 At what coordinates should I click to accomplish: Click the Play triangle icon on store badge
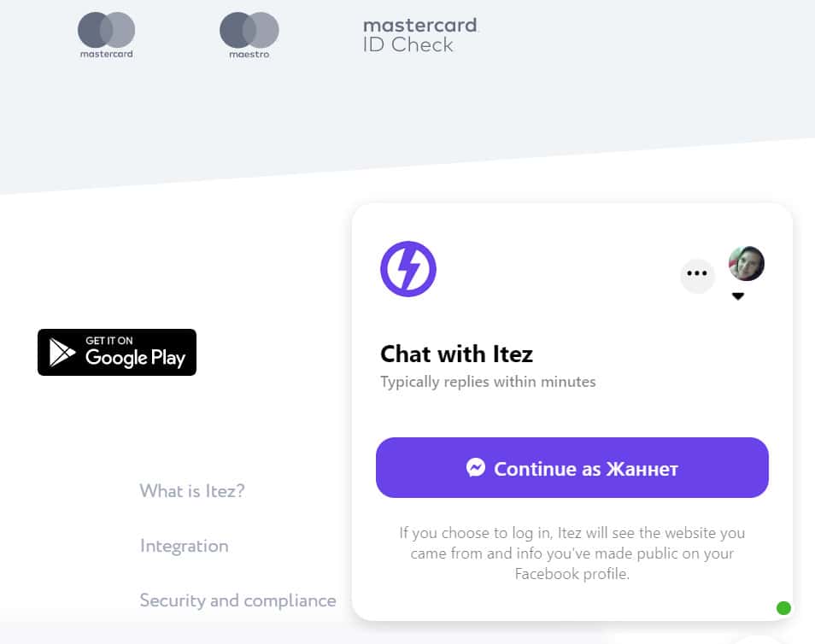tap(62, 353)
